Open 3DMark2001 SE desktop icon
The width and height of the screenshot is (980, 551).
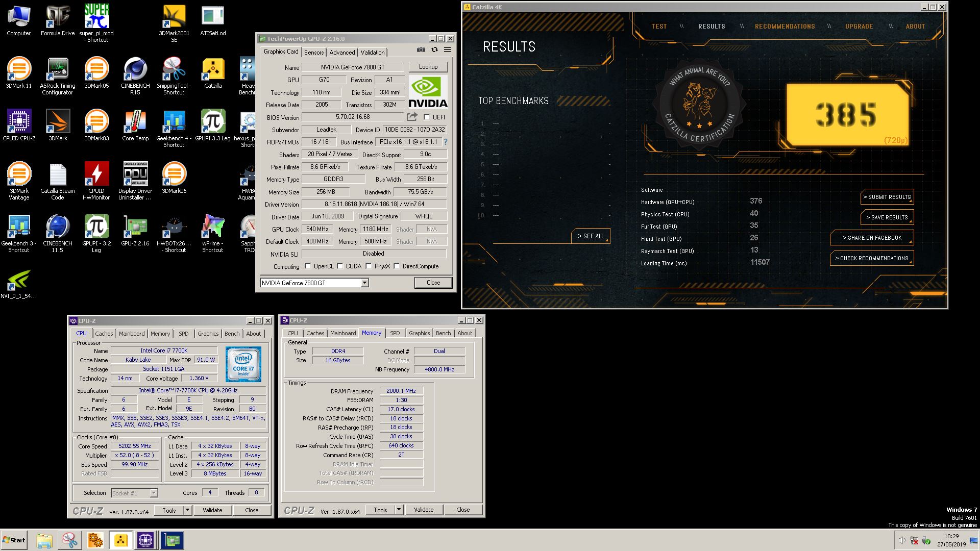click(x=174, y=23)
